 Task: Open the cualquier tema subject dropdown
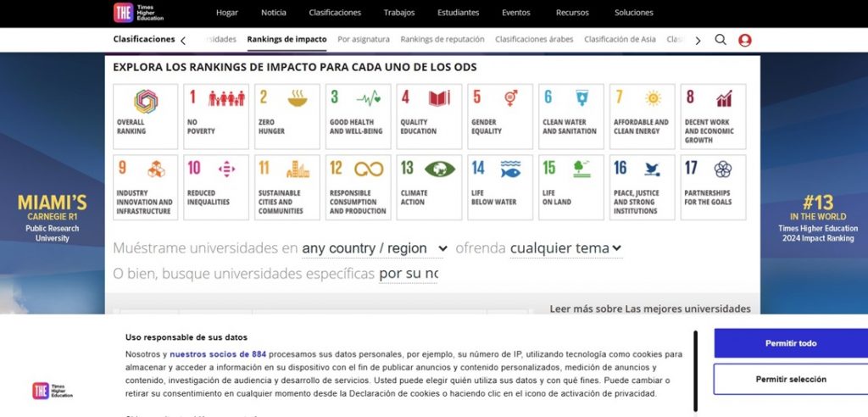tap(565, 248)
